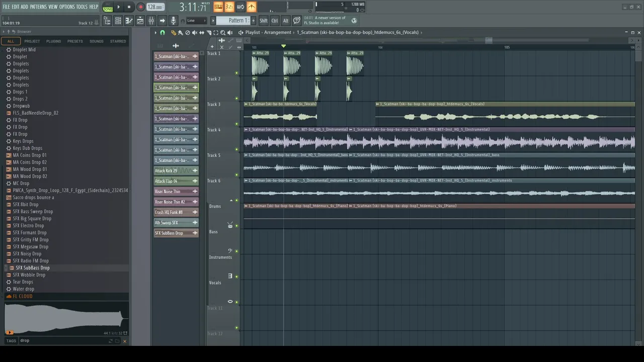
Task: Switch browser to the PLUGINS tab
Action: click(53, 41)
